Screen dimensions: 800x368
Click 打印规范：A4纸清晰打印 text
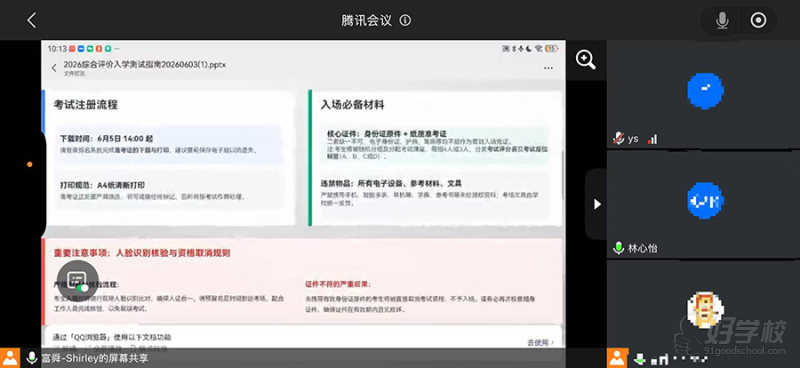[102, 185]
